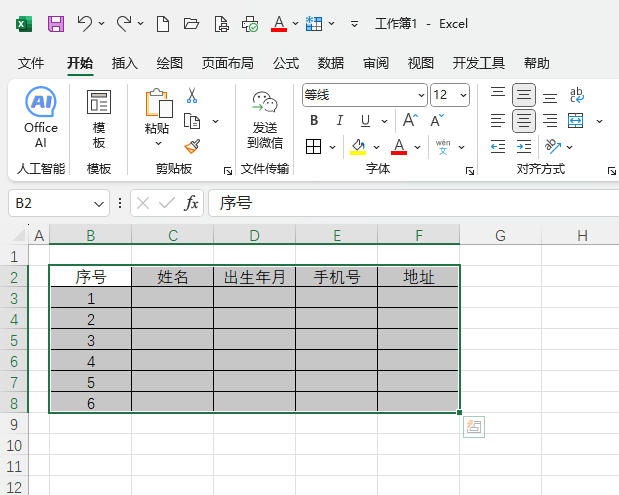Open the fill color dropdown arrow

(376, 147)
